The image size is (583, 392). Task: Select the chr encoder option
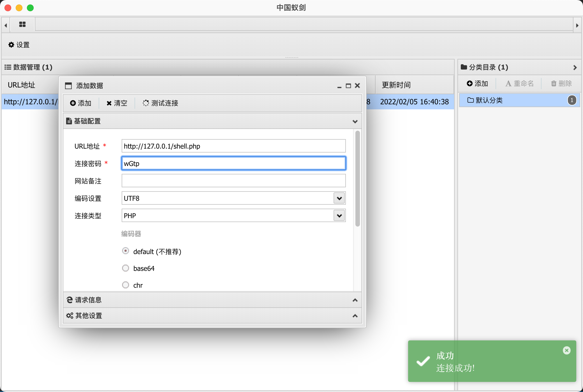coord(126,285)
